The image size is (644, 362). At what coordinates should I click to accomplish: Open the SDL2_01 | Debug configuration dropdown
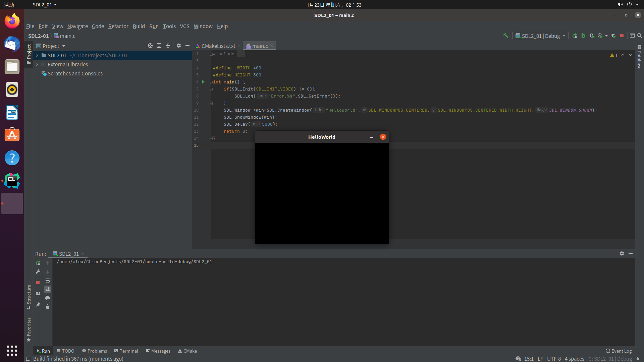(540, 36)
